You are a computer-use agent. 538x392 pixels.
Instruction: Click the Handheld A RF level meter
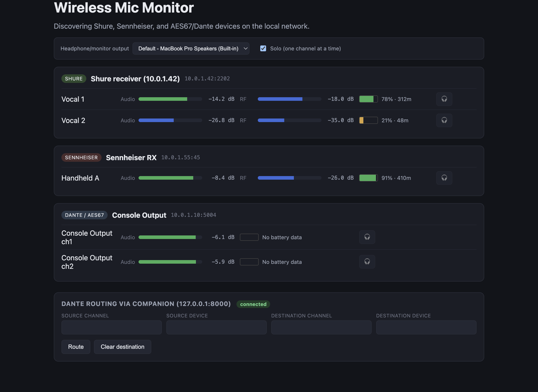pos(289,178)
